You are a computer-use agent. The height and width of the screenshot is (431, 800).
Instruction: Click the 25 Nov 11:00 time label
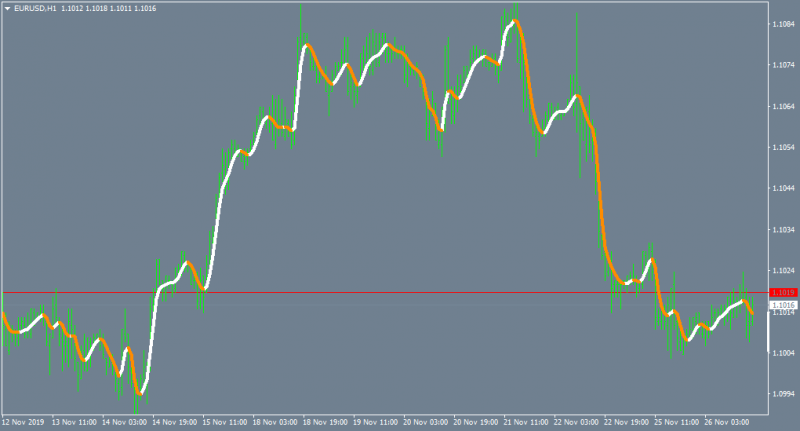point(677,422)
